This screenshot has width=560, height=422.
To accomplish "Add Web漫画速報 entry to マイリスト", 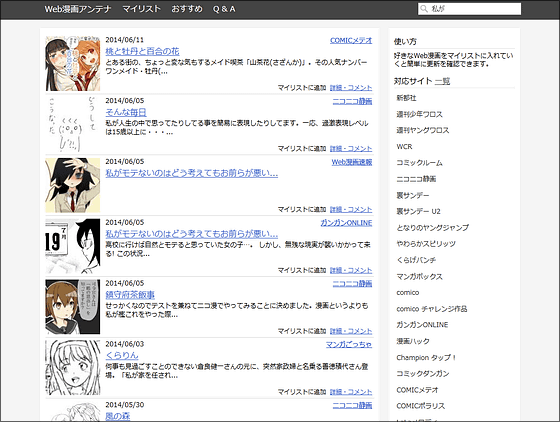I will [302, 210].
